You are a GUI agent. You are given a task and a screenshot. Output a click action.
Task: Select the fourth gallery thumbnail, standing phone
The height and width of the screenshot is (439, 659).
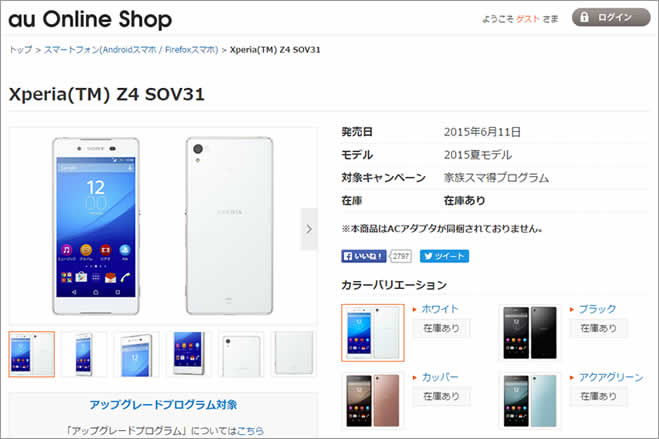189,354
